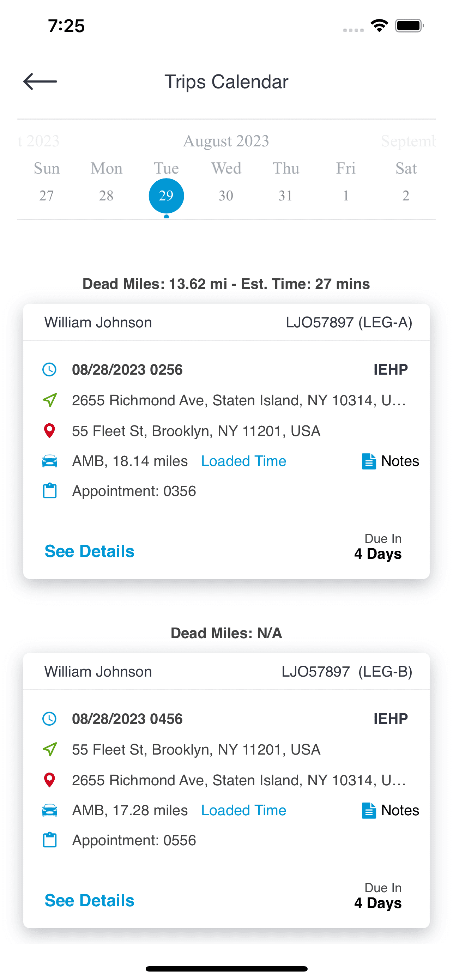Click red drop-off pin icon on LEG-B card
The height and width of the screenshot is (980, 453).
click(49, 780)
